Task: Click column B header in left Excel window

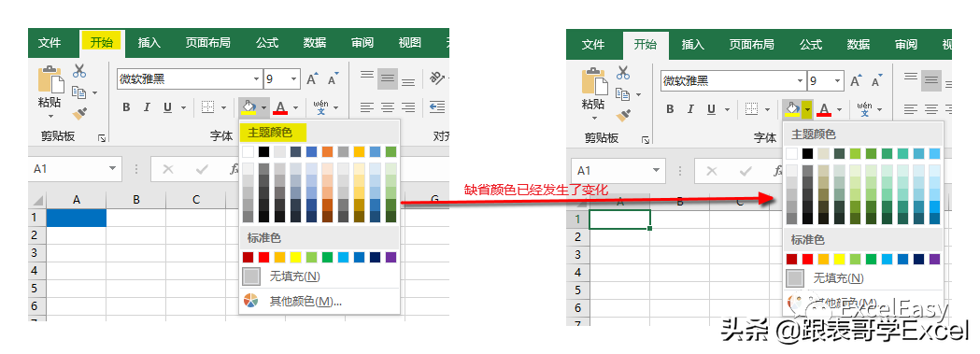Action: pyautogui.click(x=135, y=200)
